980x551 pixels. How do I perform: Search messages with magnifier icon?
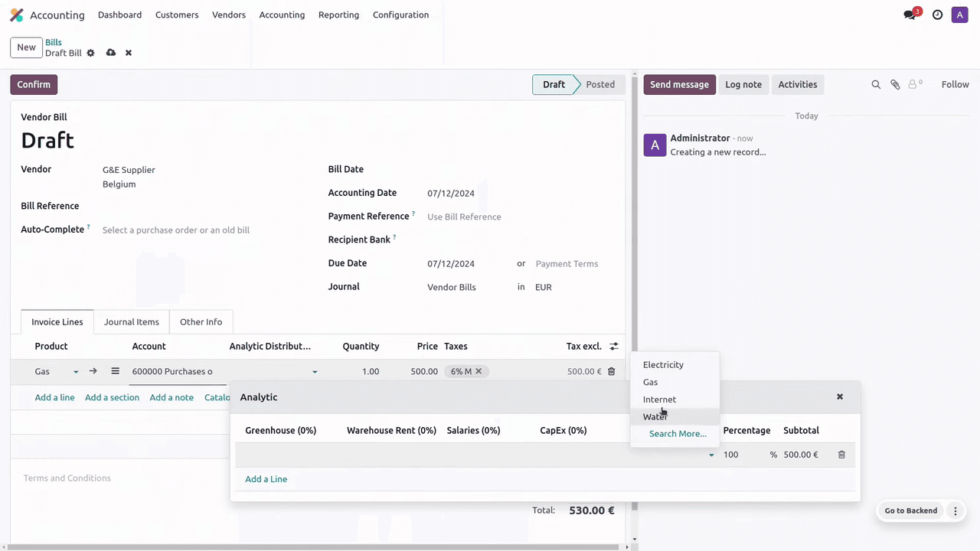[x=876, y=85]
